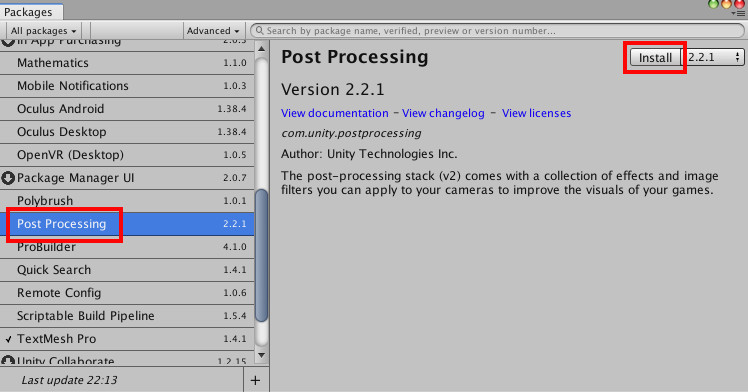Select the Polybrush package
The image size is (748, 392).
point(127,201)
